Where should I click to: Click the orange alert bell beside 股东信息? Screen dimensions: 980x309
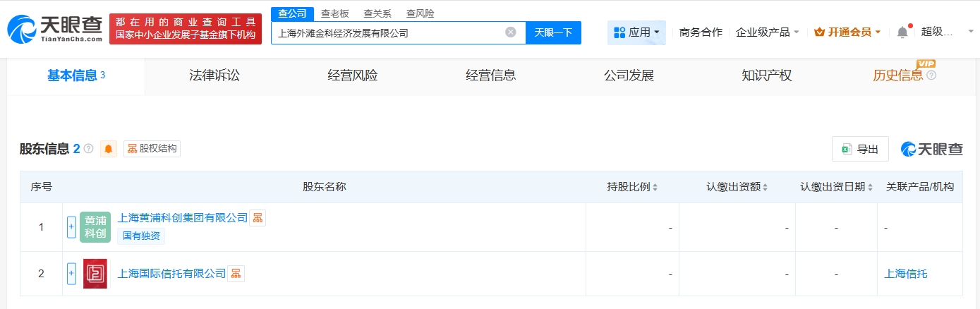click(109, 149)
